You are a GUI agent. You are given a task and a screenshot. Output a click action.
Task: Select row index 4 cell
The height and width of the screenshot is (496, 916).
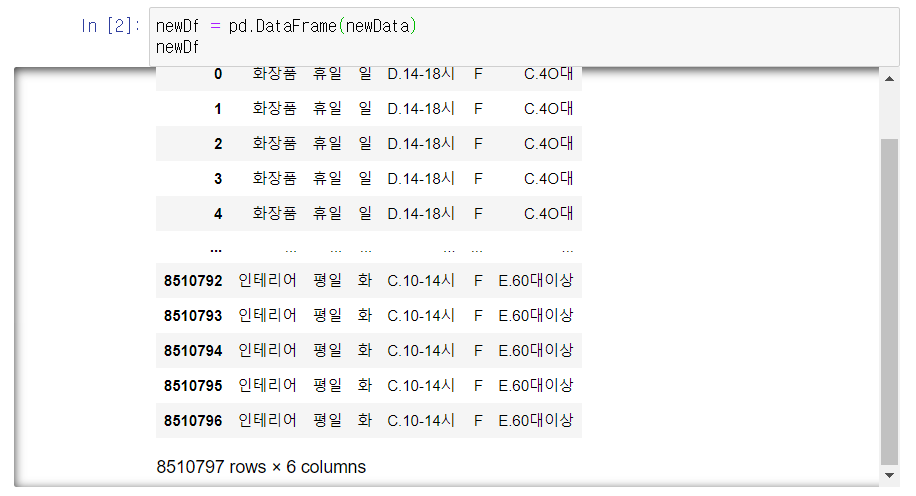click(218, 214)
